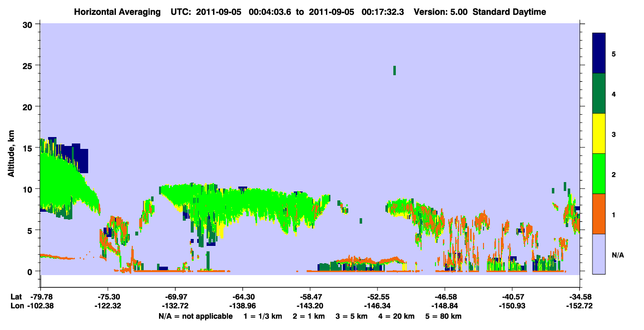The width and height of the screenshot is (644, 330).
Task: Click the Horizontal Averaging title text
Action: click(117, 12)
